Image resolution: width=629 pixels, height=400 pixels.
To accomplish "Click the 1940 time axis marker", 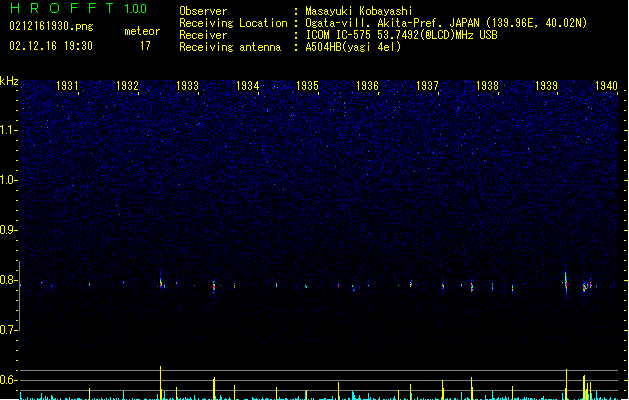I will pos(607,86).
